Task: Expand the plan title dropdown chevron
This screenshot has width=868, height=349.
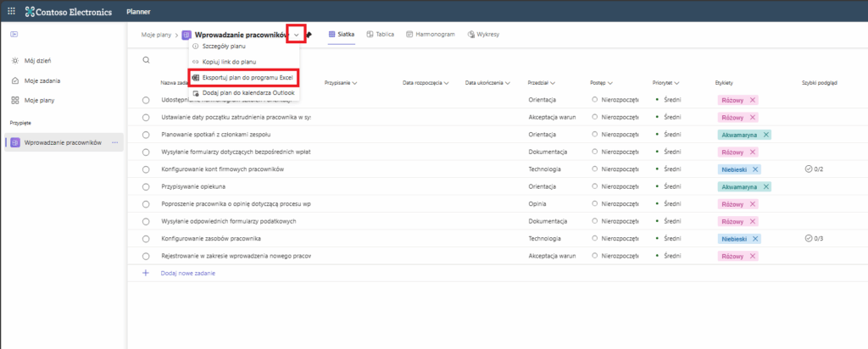Action: pyautogui.click(x=296, y=35)
